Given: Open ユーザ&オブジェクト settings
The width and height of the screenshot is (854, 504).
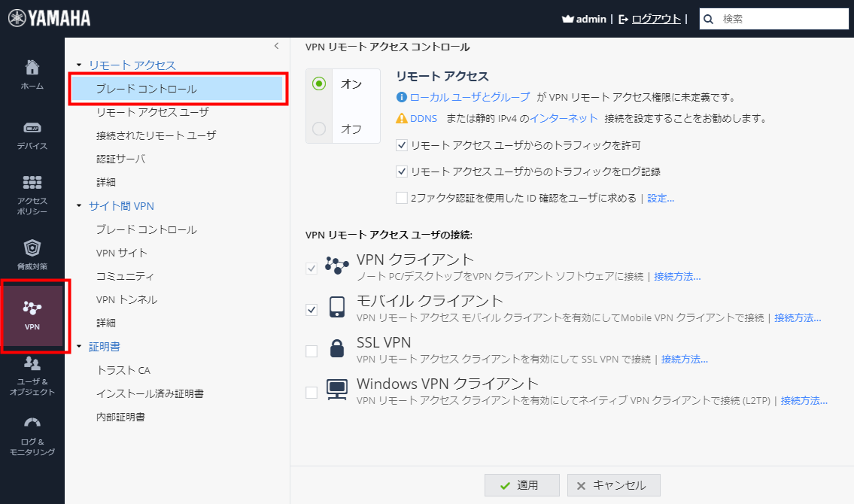Looking at the screenshot, I should (32, 371).
